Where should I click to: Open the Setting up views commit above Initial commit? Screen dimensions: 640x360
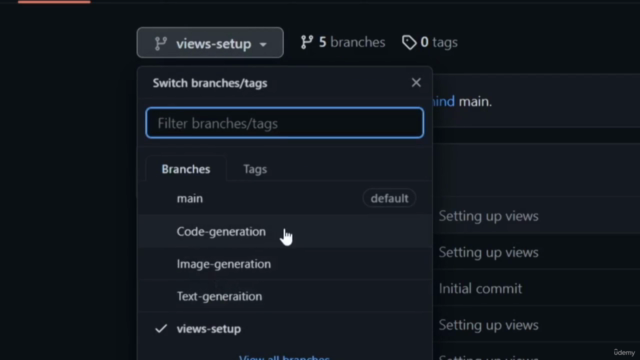pos(488,252)
